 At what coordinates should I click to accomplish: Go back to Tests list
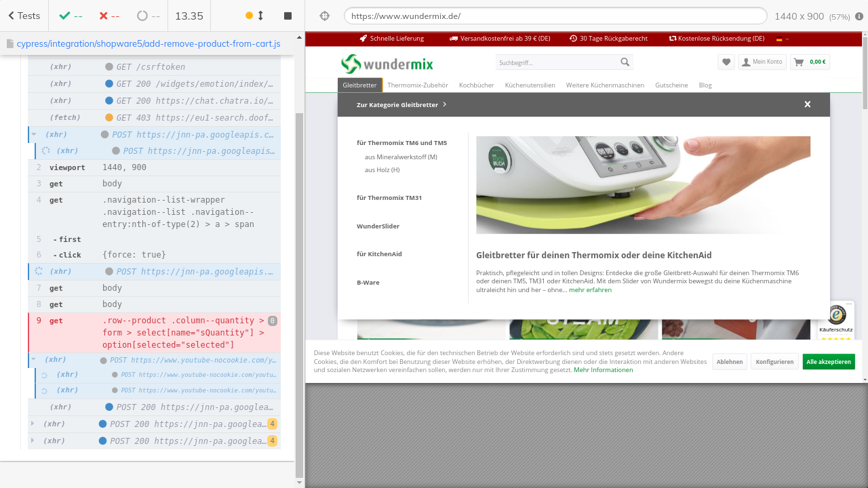pos(24,16)
